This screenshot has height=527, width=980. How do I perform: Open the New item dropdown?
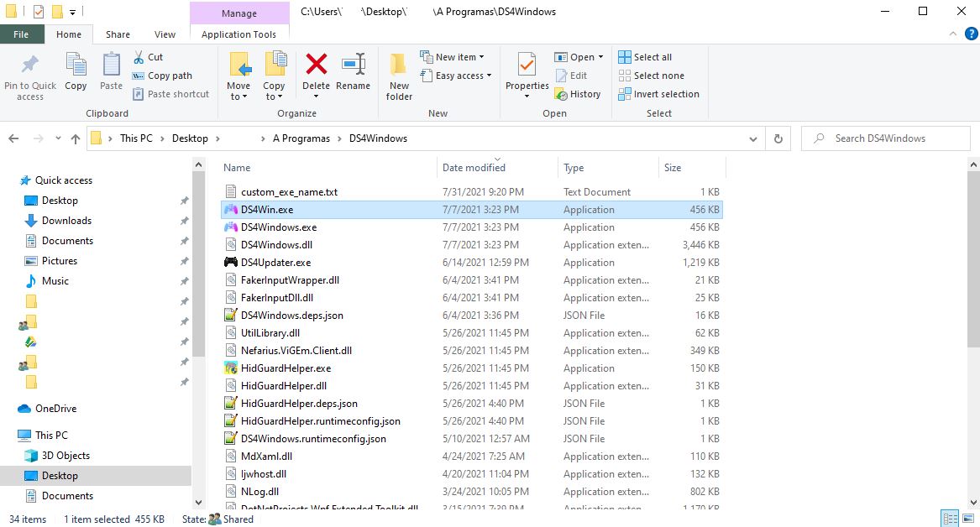(454, 56)
